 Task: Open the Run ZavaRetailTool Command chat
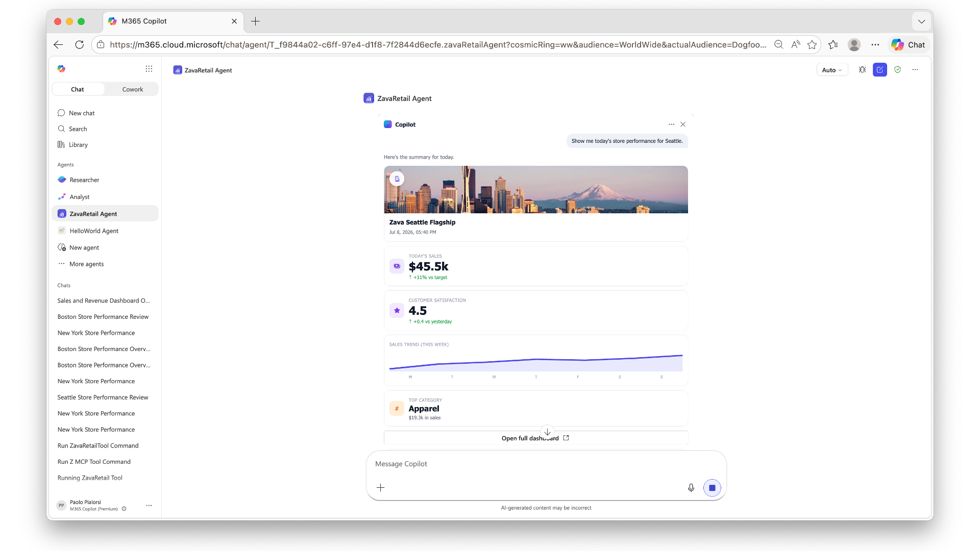click(x=98, y=446)
